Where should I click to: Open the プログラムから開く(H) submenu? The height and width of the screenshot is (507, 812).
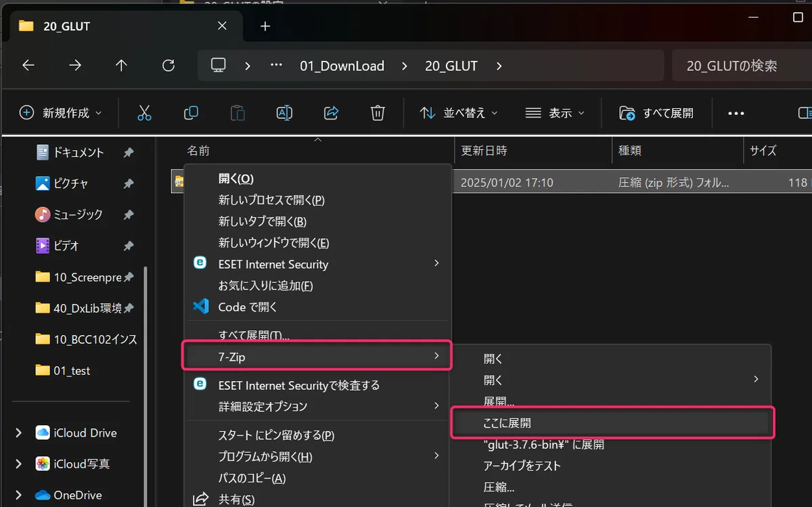click(x=318, y=457)
